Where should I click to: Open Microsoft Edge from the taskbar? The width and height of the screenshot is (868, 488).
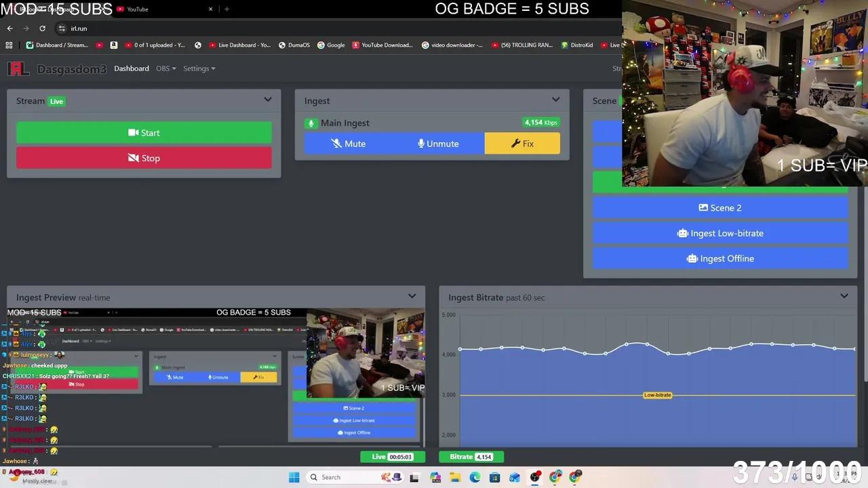click(475, 477)
